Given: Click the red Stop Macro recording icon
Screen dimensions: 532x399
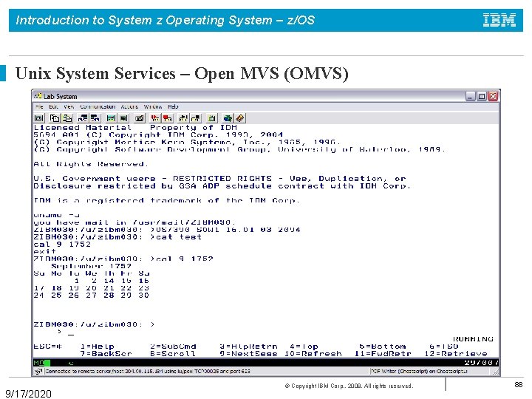Looking at the screenshot, I should click(x=168, y=118).
